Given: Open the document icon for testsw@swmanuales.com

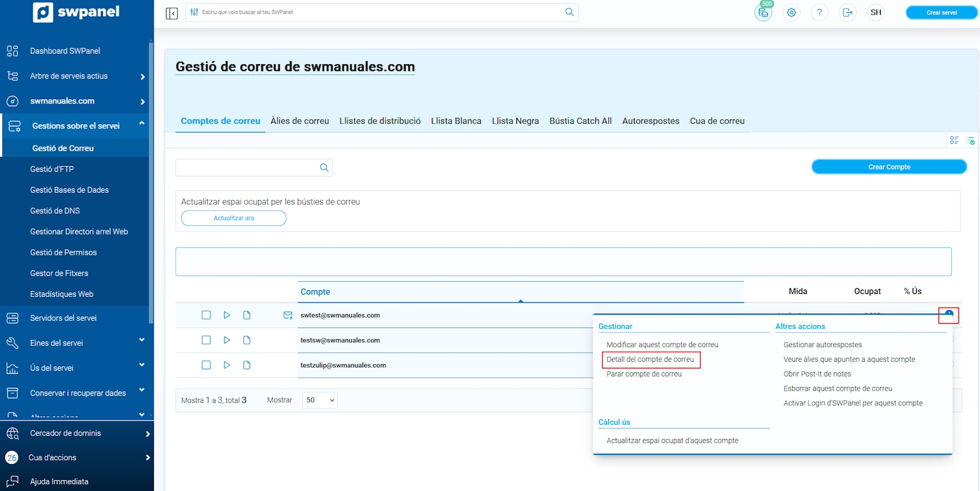Looking at the screenshot, I should point(247,340).
